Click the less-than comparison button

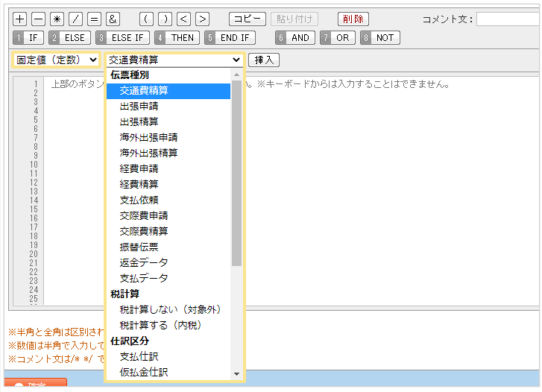[184, 19]
